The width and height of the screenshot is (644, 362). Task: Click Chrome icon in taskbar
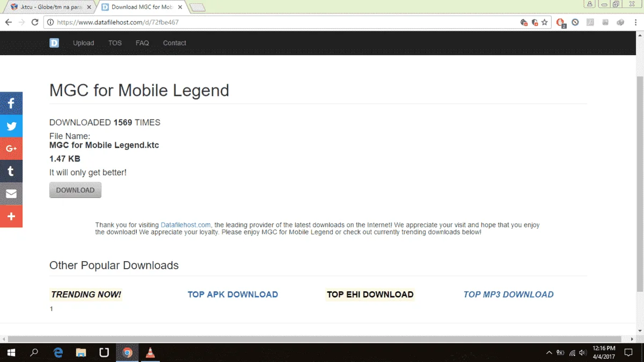click(127, 352)
